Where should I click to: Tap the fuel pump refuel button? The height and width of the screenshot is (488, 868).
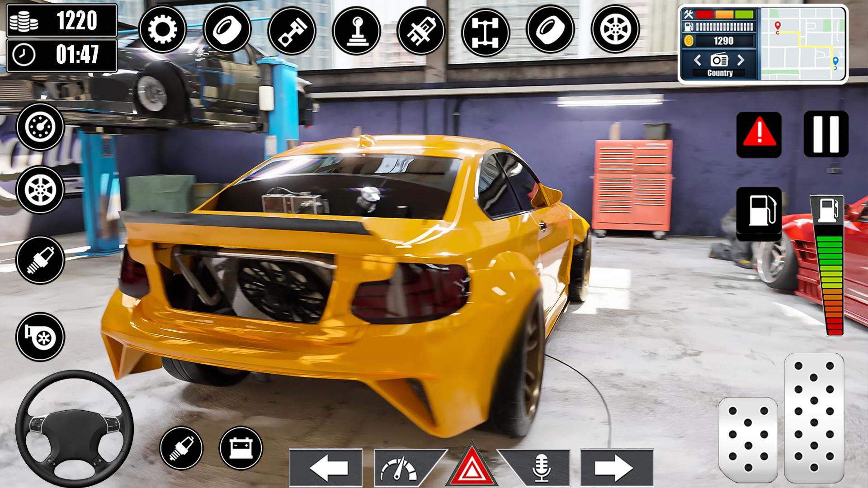pos(759,213)
